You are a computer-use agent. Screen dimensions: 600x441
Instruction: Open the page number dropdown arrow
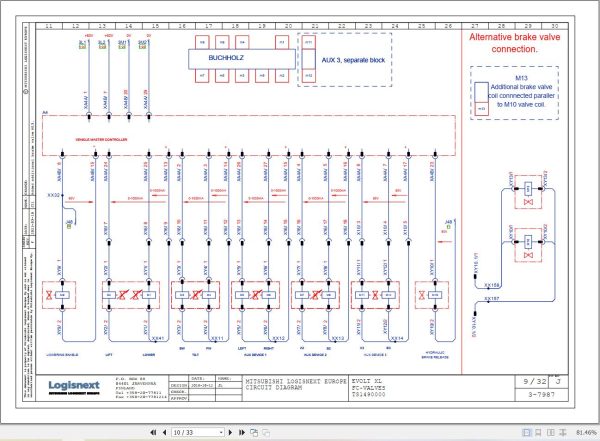point(221,433)
